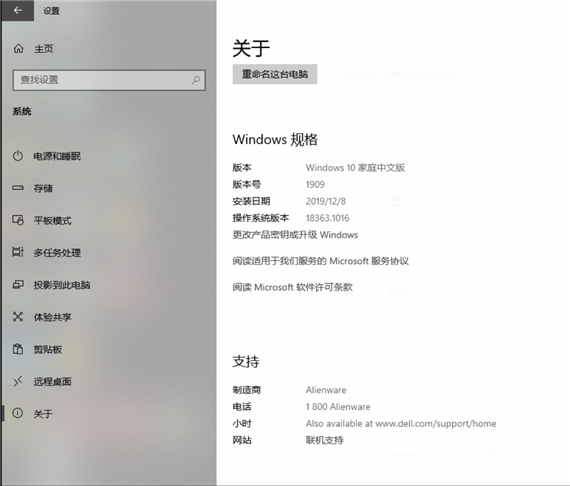Click the 重命名这台电脑 button

pos(275,74)
